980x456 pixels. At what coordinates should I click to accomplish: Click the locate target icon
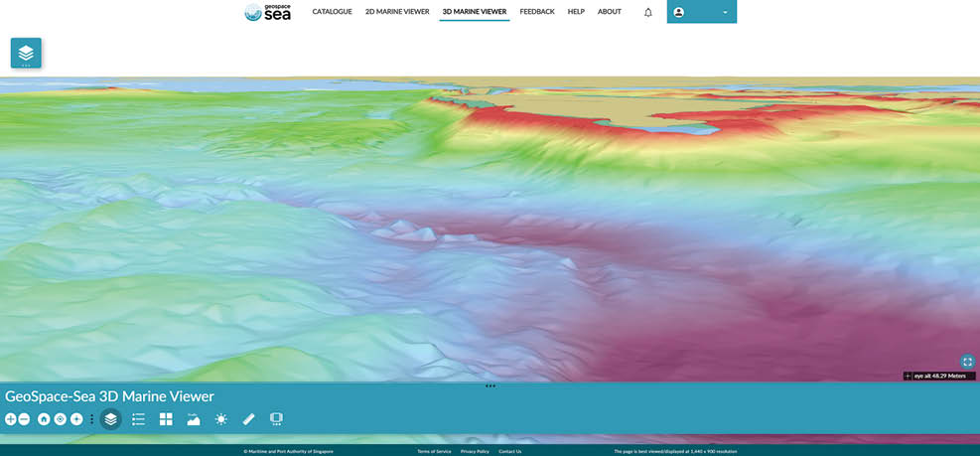(61, 419)
